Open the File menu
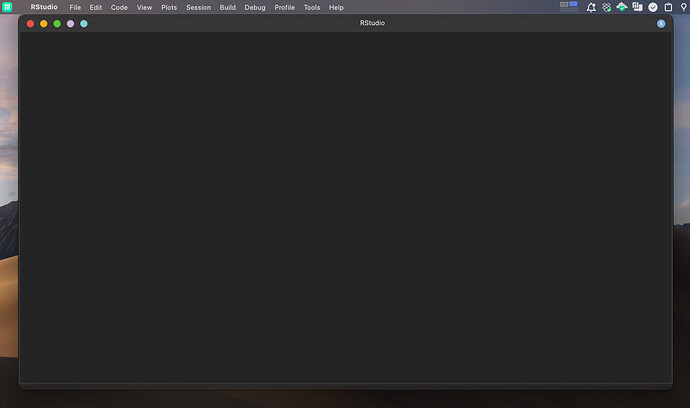This screenshot has width=690, height=408. point(75,7)
